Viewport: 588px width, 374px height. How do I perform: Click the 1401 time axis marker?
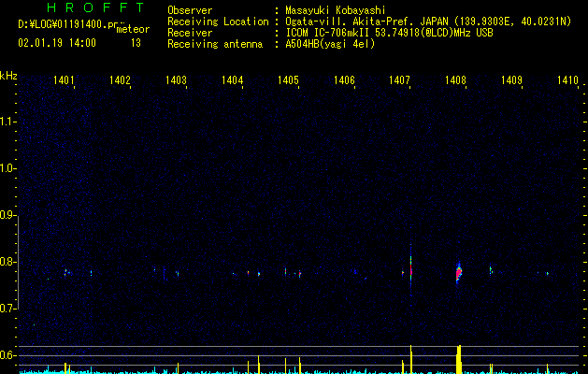click(x=64, y=80)
